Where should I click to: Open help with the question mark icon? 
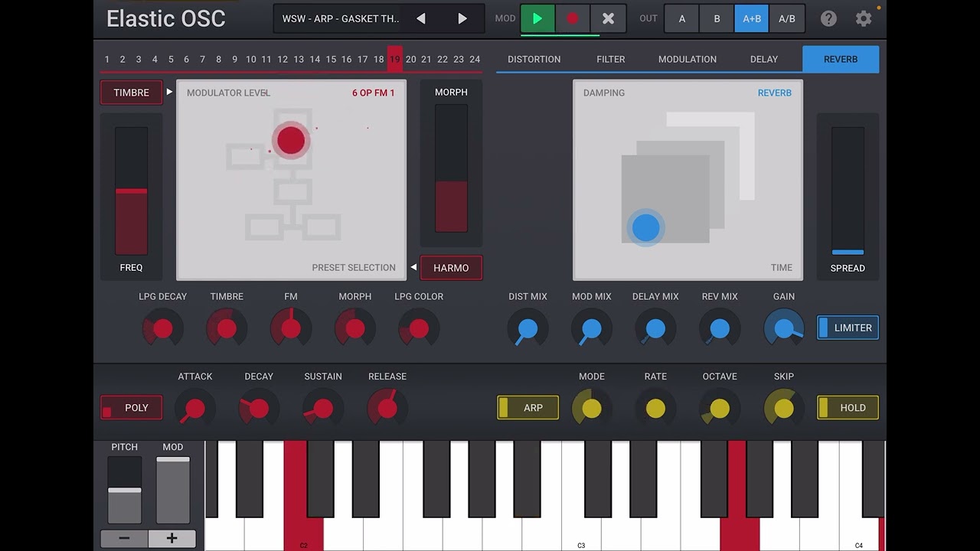tap(828, 18)
